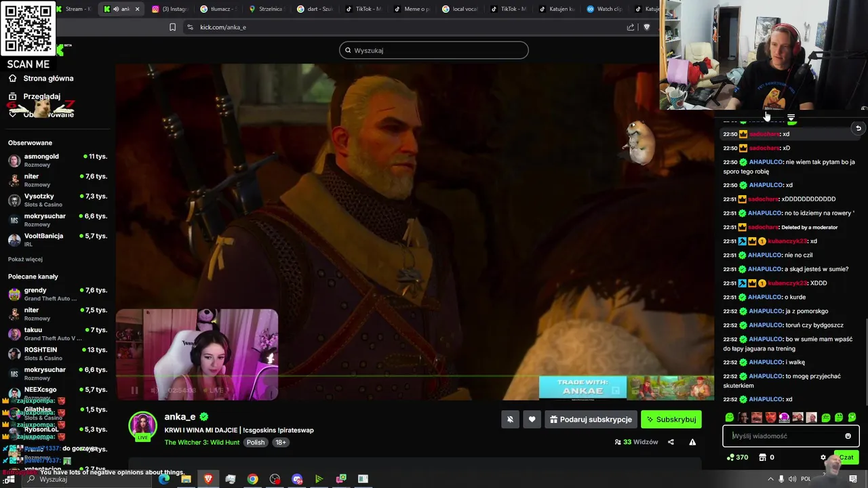This screenshot has height=488, width=868.
Task: Open ROSHTEIN recommended channel
Action: (57, 353)
